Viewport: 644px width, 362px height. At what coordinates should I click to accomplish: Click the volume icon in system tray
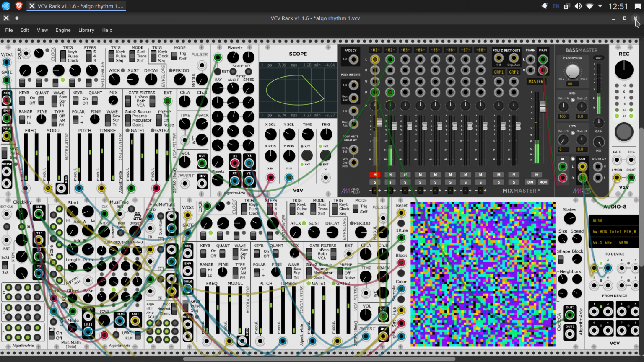tap(578, 6)
